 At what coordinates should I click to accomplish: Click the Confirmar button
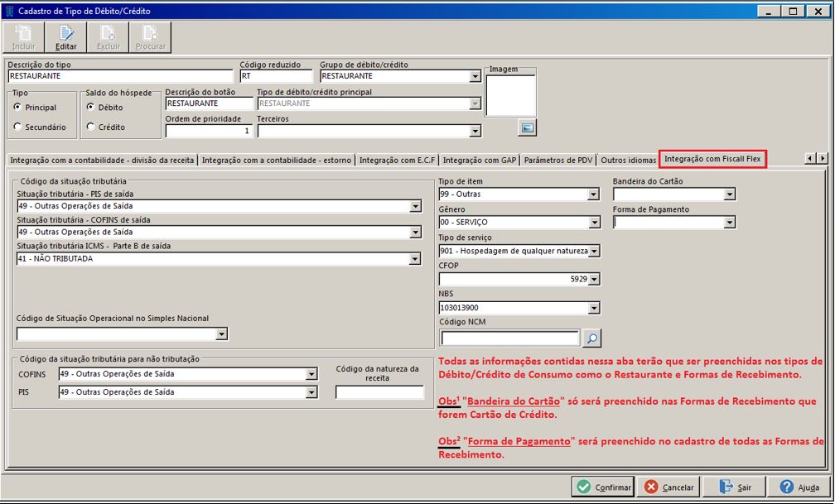[x=603, y=487]
